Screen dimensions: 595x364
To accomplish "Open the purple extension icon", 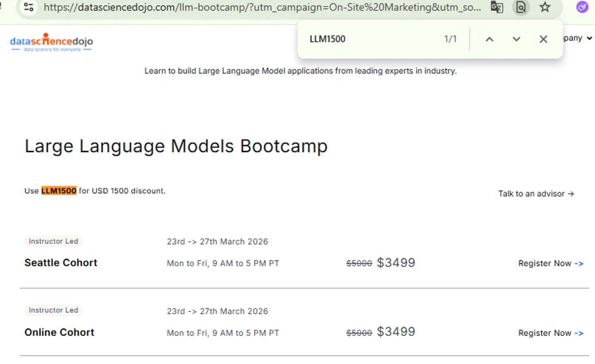I will [x=582, y=7].
